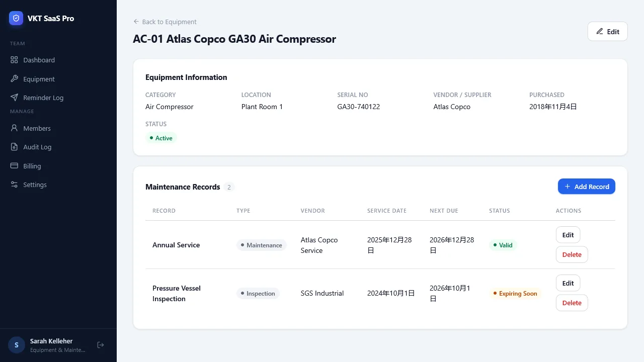Delete the Pressure Vessel Inspection record
This screenshot has height=362, width=644.
click(x=572, y=303)
